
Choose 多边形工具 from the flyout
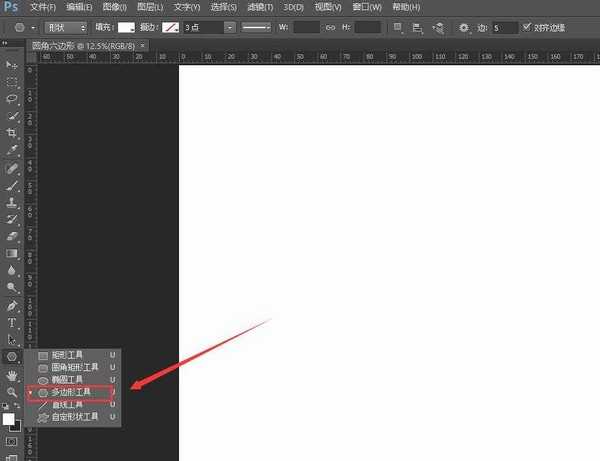[x=70, y=392]
